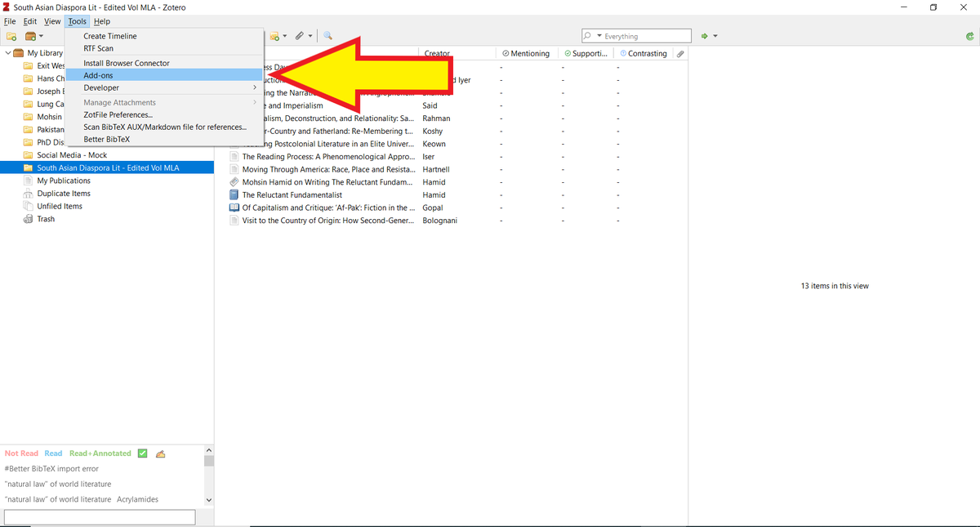Filter by the red Not Read tag
980x527 pixels.
[x=21, y=453]
